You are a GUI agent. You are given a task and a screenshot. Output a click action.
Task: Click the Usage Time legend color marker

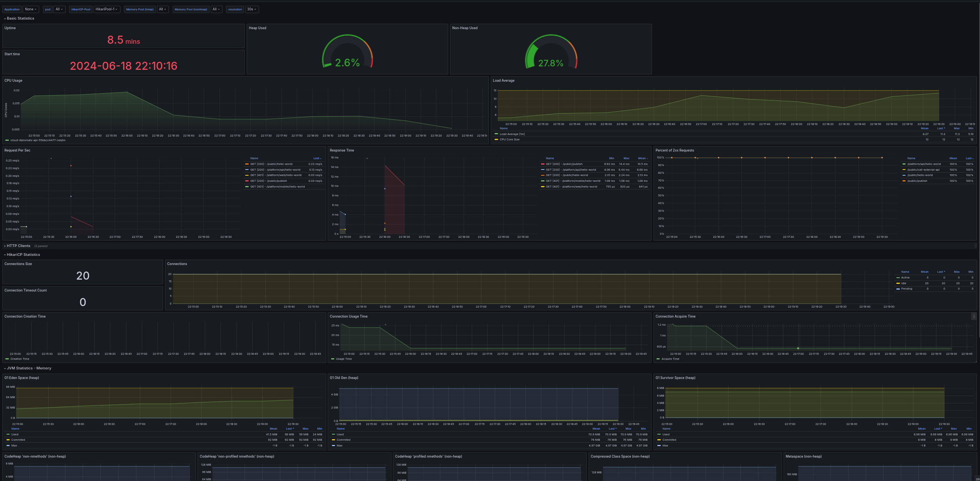pyautogui.click(x=332, y=359)
